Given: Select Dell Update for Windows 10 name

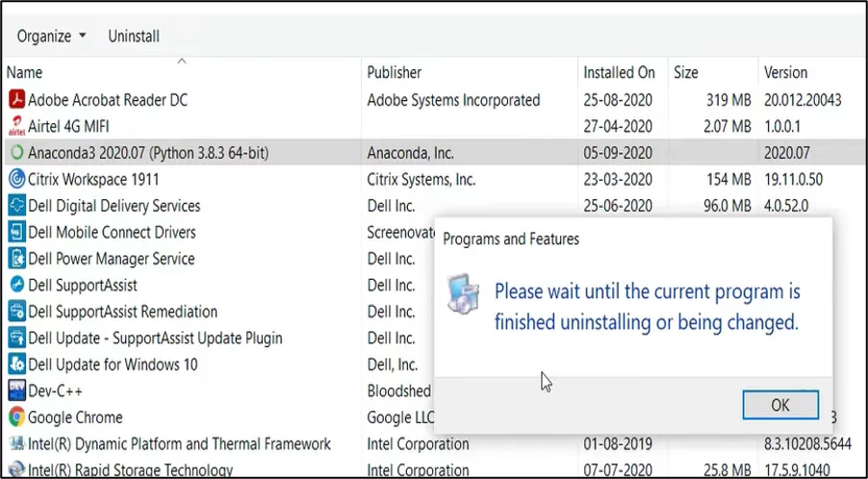Looking at the screenshot, I should [113, 365].
